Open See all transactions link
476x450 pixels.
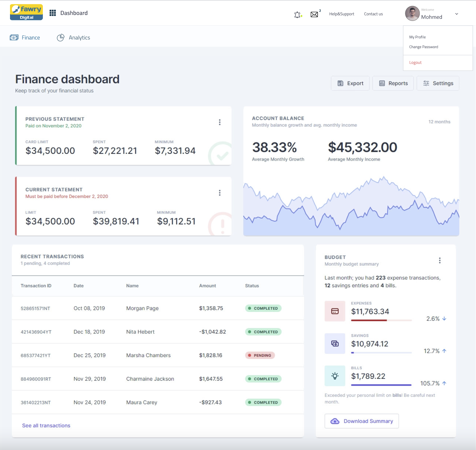tap(46, 426)
